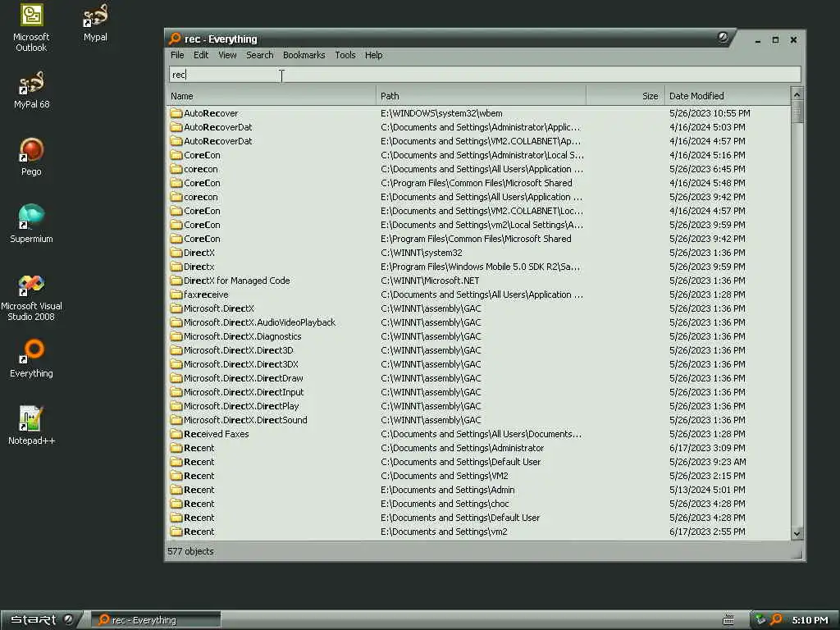Select Recent folder under E:\...\choc
This screenshot has width=840, height=630.
point(478,504)
